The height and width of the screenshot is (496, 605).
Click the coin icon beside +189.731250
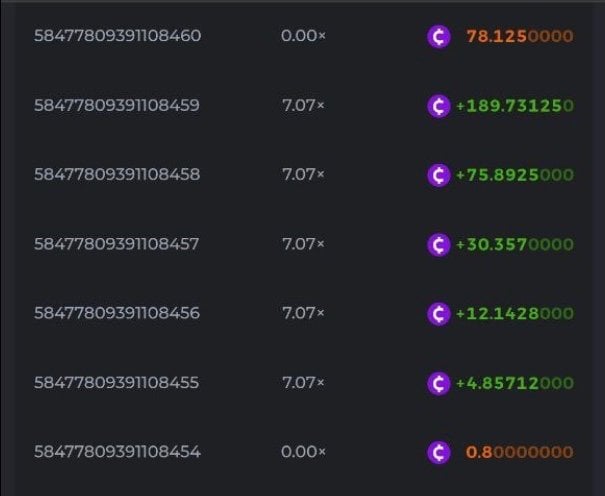tap(437, 106)
